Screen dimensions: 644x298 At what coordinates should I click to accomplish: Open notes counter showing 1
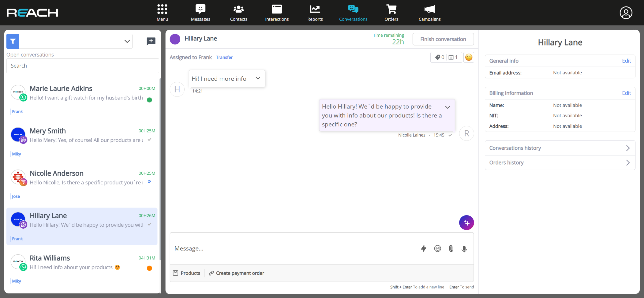coord(453,57)
